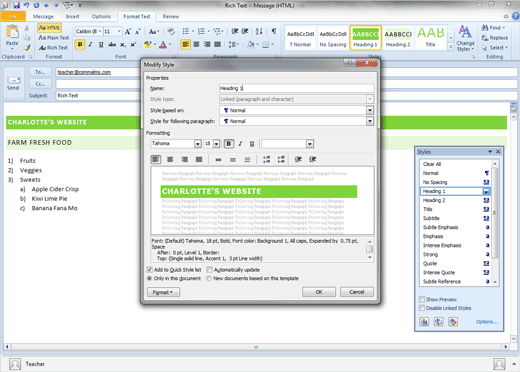Toggle Underline in the ribbon Font group
This screenshot has height=372, width=520.
pos(101,45)
